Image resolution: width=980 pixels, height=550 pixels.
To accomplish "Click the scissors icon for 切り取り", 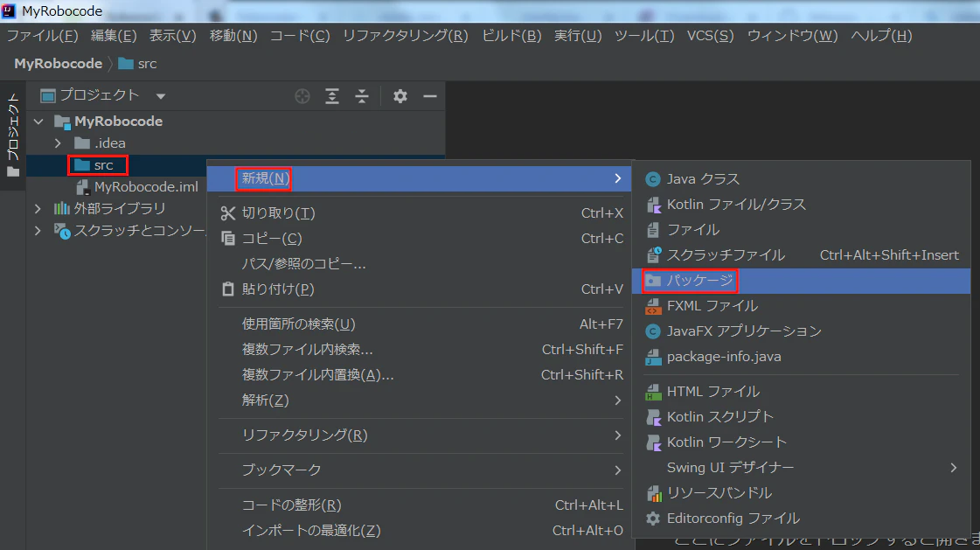I will [x=228, y=213].
